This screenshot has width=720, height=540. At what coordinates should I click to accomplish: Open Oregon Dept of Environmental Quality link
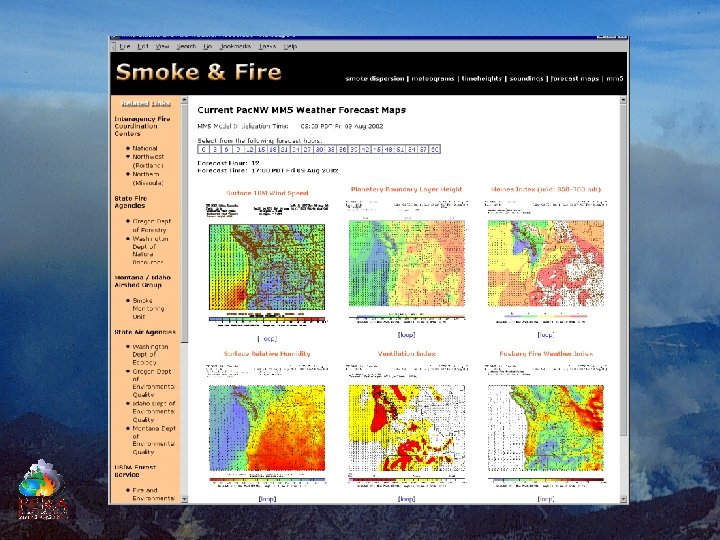tap(153, 383)
